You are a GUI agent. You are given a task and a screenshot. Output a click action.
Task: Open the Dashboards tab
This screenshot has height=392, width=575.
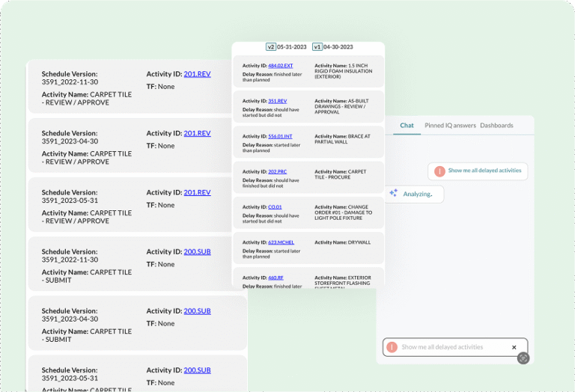[x=496, y=125]
